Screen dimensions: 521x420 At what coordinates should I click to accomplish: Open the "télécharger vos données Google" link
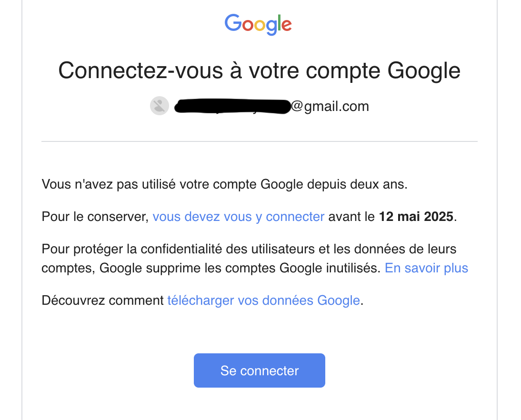pyautogui.click(x=263, y=300)
